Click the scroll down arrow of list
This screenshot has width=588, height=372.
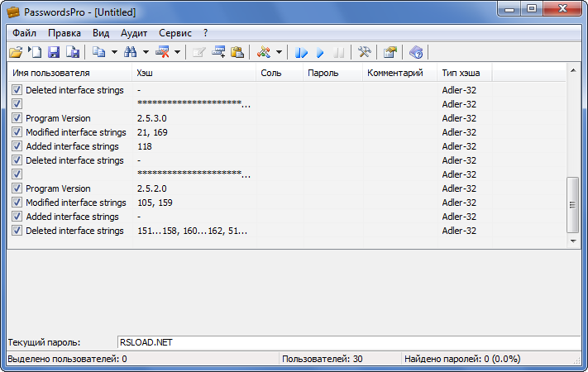click(x=573, y=241)
